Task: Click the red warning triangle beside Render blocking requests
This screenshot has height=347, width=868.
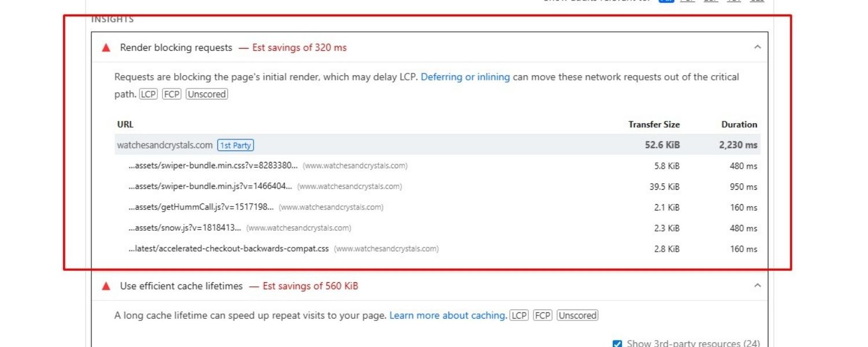Action: coord(106,48)
